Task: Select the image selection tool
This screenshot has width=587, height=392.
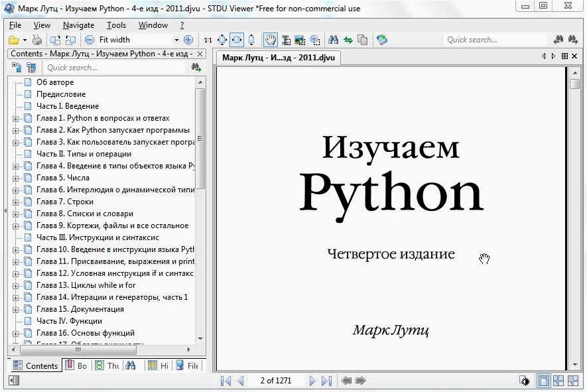Action: (x=300, y=40)
